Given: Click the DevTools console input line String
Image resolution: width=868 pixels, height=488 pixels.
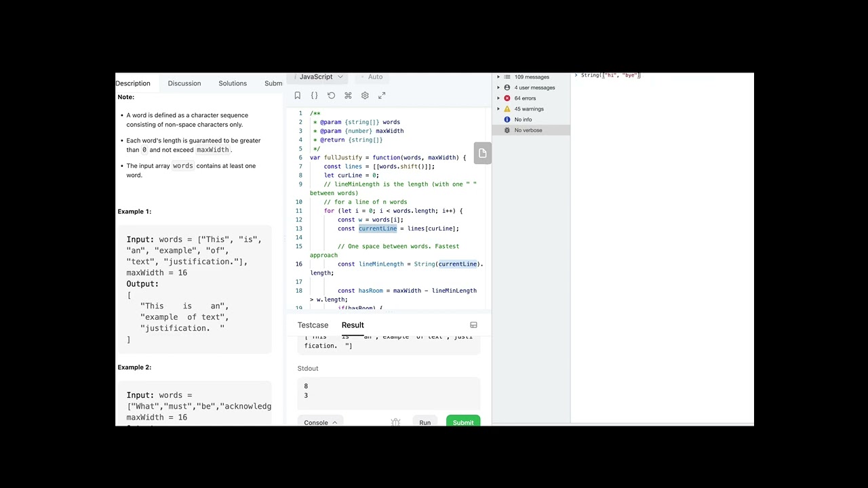Looking at the screenshot, I should coord(610,75).
